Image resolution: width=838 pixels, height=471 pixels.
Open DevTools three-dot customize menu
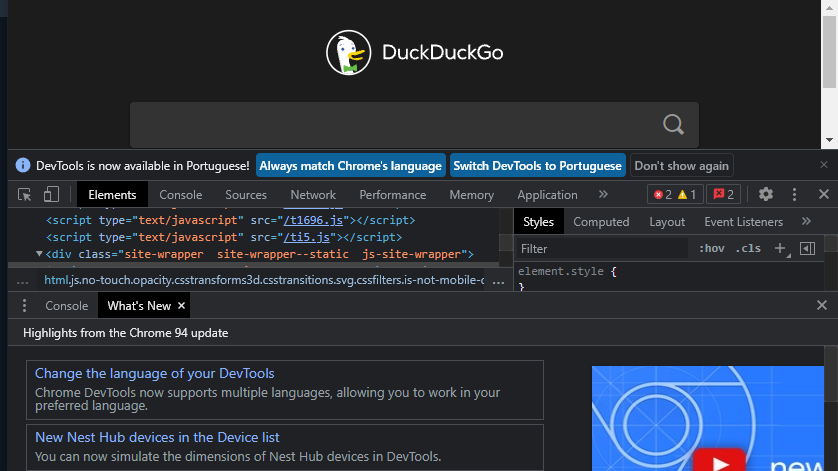pyautogui.click(x=794, y=194)
